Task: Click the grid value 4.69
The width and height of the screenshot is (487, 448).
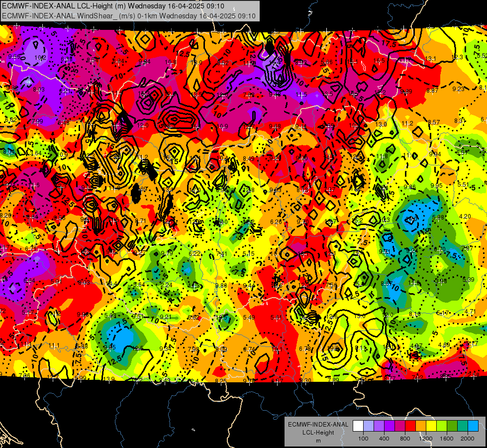Action: [x=444, y=345]
